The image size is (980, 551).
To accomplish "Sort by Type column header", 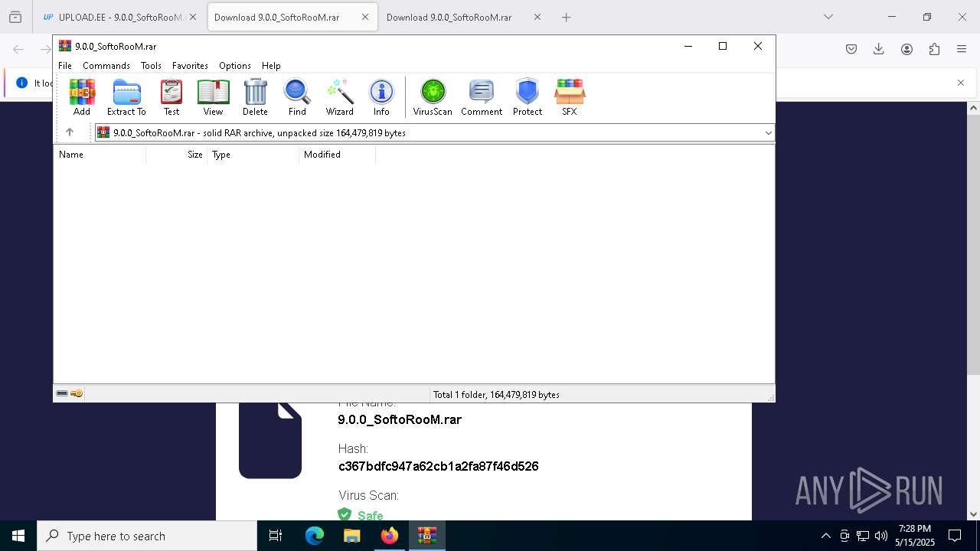I will tap(253, 155).
